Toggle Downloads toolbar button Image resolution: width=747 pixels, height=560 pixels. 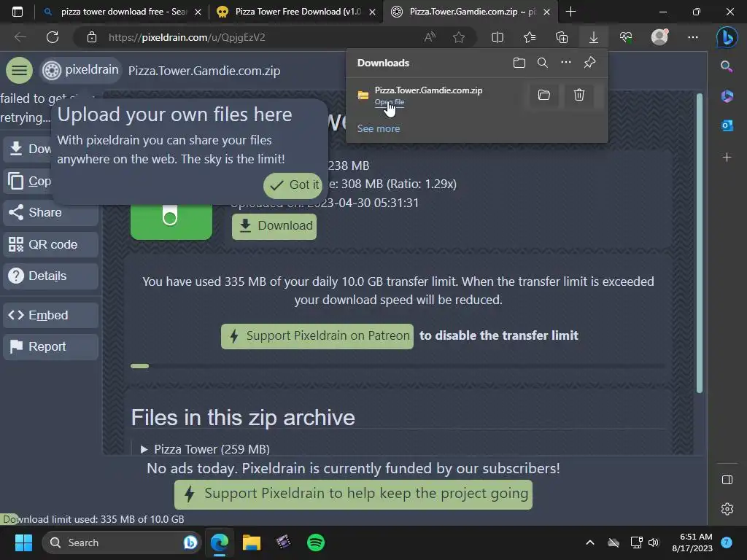[x=594, y=37]
